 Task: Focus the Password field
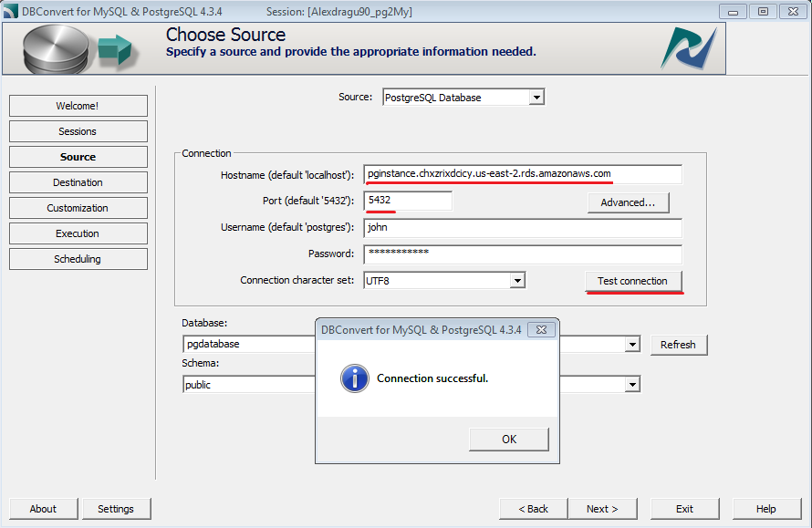pos(523,254)
